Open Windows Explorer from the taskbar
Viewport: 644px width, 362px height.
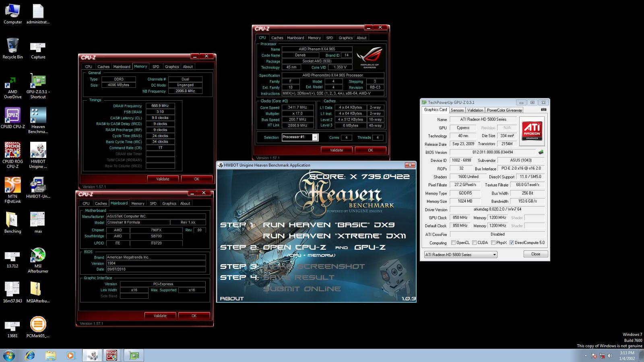click(50, 356)
